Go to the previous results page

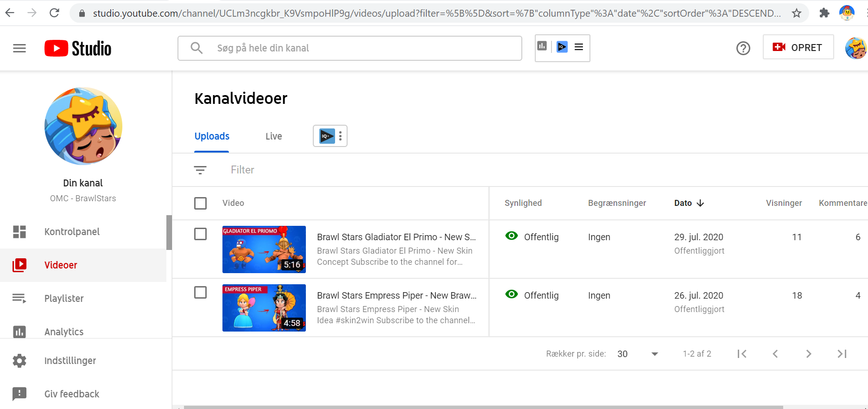pos(775,354)
